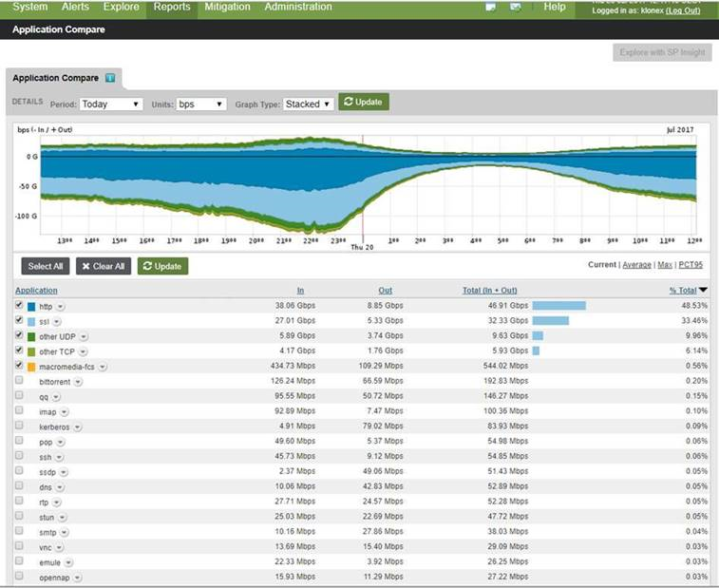Viewport: 719px width, 588px height.
Task: Open the Graph Type dropdown showing Stacked
Action: click(x=309, y=104)
